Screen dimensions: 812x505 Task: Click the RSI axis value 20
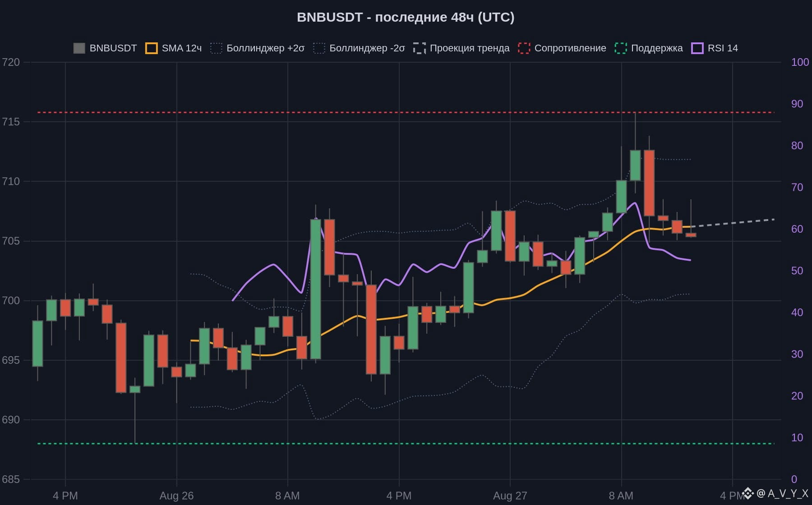tap(797, 396)
